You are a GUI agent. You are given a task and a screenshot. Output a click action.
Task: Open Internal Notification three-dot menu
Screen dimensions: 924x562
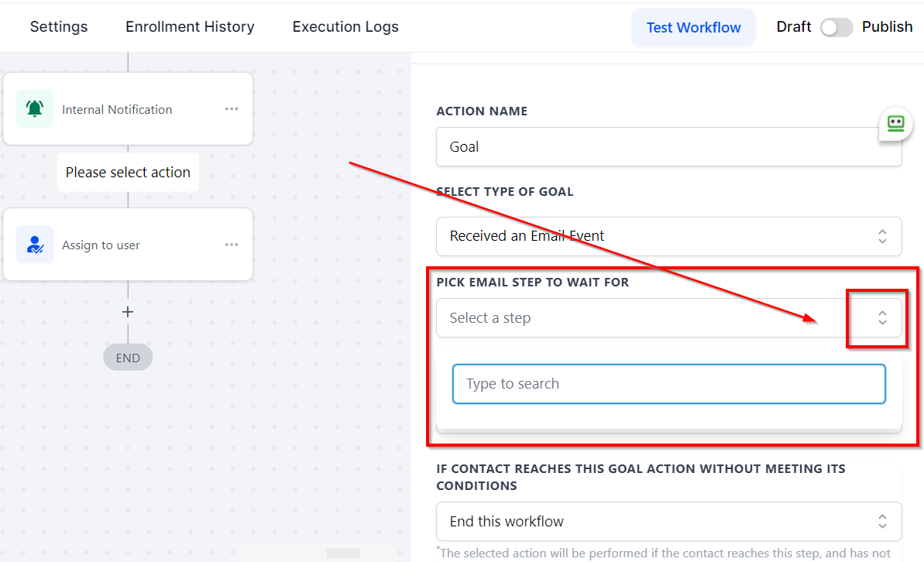click(x=232, y=109)
